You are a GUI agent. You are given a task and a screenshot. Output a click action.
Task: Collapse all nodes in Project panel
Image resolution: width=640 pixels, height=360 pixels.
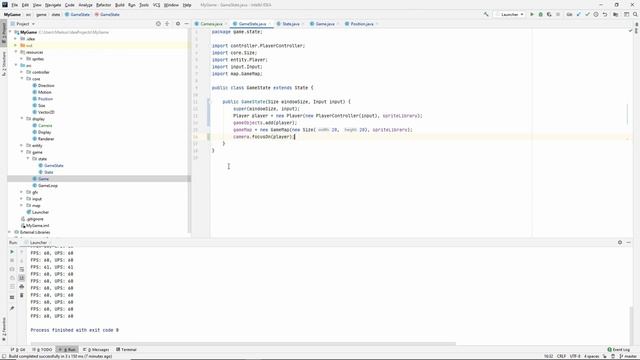pyautogui.click(x=167, y=24)
